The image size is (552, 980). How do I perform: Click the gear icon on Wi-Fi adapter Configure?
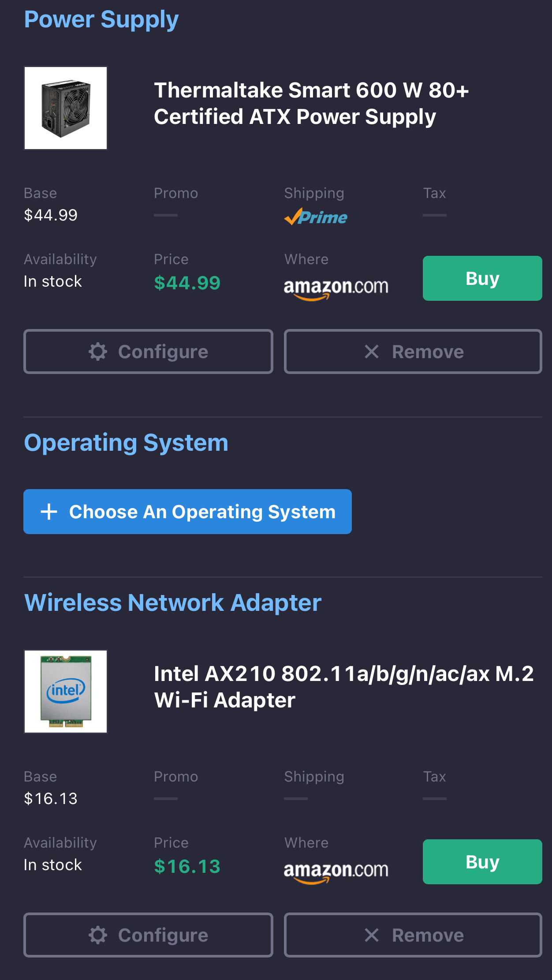pyautogui.click(x=98, y=935)
